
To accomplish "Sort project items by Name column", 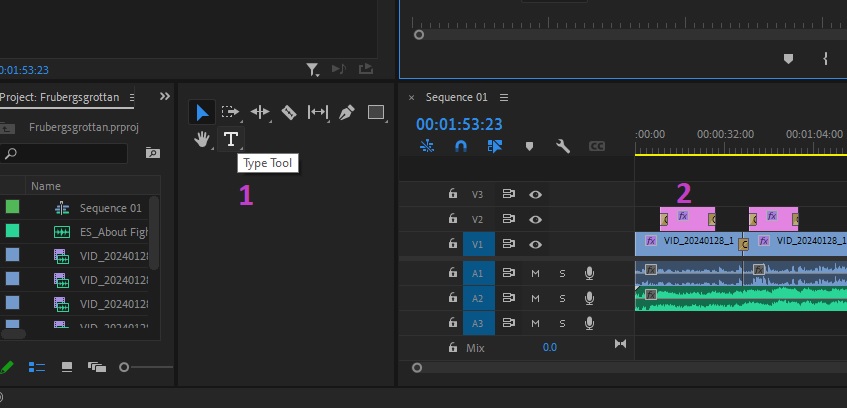I will (46, 186).
